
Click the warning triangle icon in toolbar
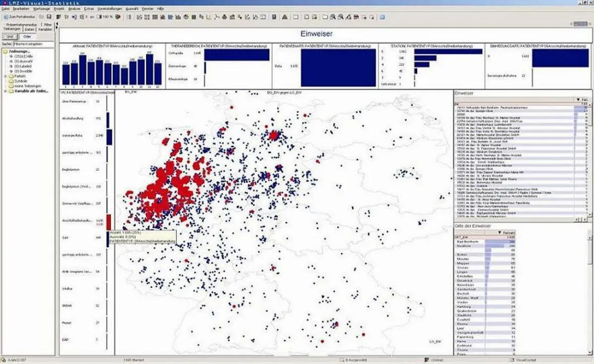pyautogui.click(x=285, y=17)
